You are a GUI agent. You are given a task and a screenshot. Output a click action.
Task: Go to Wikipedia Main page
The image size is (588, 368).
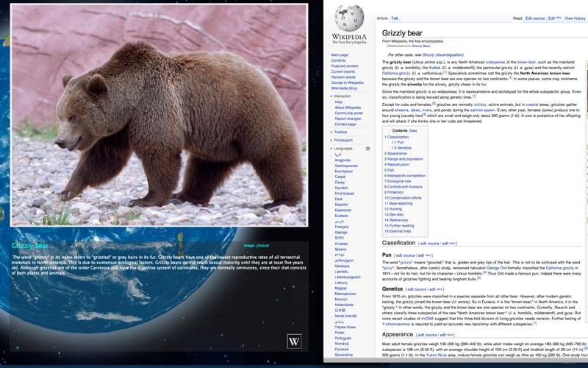click(x=340, y=54)
